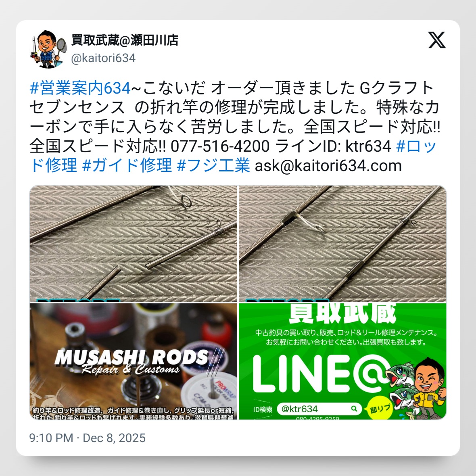This screenshot has width=476, height=476.
Task: Open the repaired rod photo
Action: [x=343, y=244]
